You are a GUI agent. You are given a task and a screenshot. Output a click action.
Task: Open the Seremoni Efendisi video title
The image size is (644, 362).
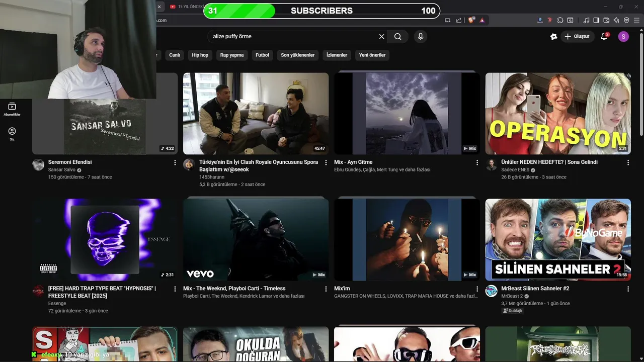click(x=70, y=162)
